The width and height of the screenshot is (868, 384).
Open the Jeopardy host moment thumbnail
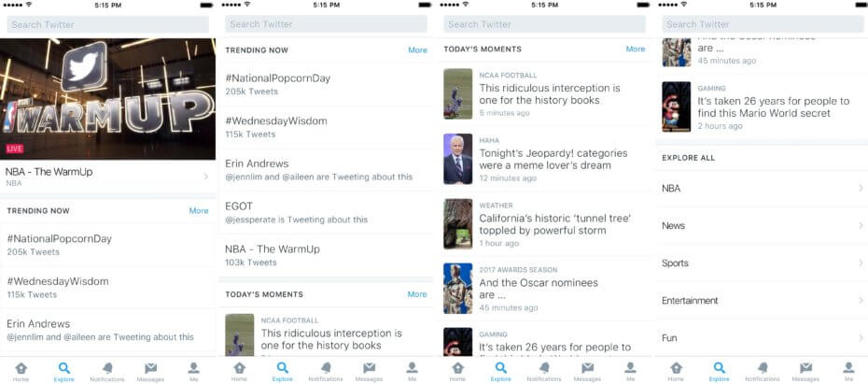click(457, 159)
